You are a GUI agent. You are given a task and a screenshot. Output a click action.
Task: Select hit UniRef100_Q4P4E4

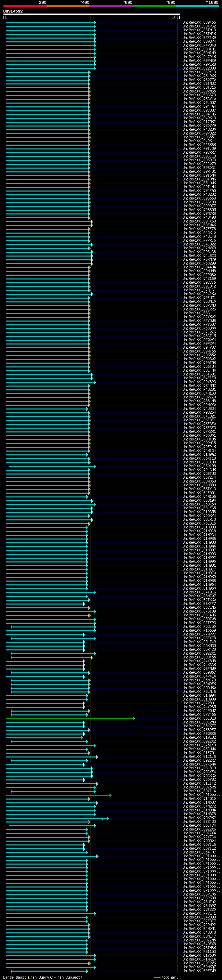[x=199, y=677]
